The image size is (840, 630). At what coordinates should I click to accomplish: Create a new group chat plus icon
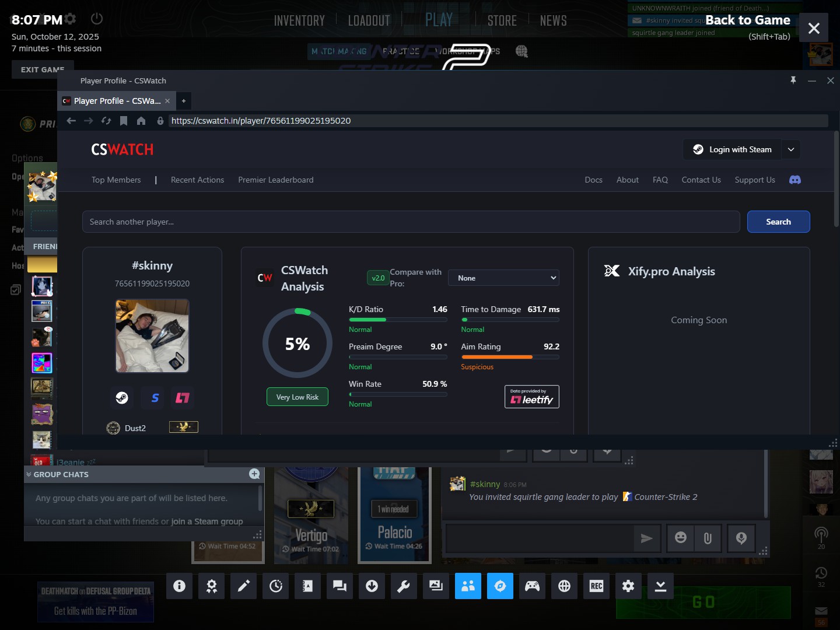pos(254,474)
